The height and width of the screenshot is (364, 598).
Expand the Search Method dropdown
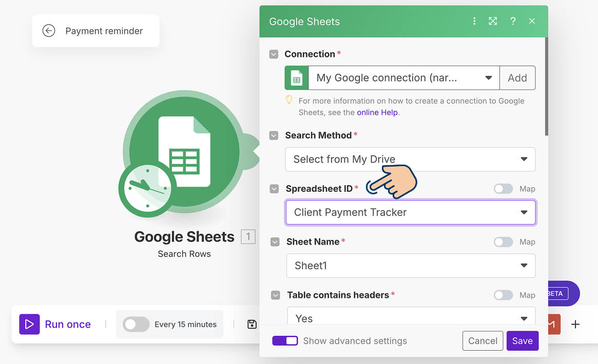point(410,159)
